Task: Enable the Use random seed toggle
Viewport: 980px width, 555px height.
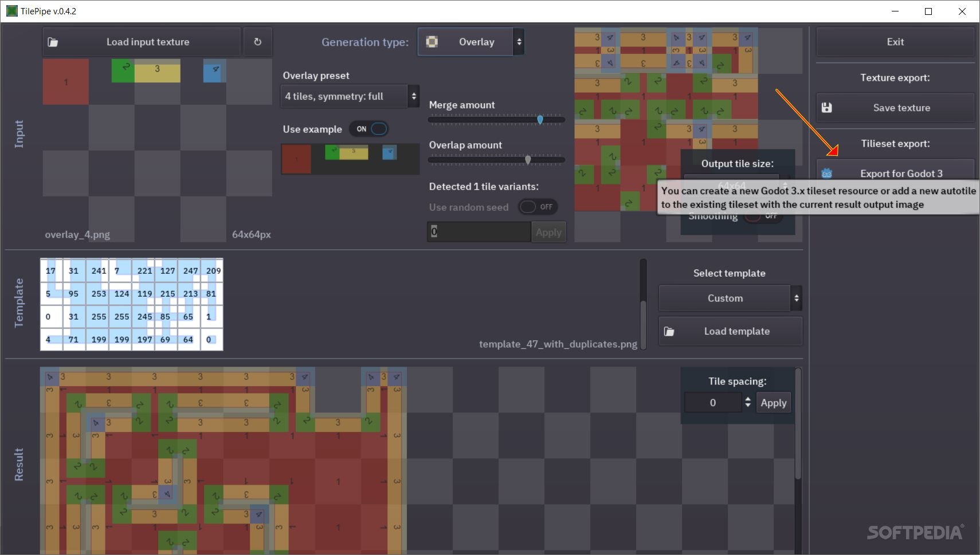Action: click(538, 207)
